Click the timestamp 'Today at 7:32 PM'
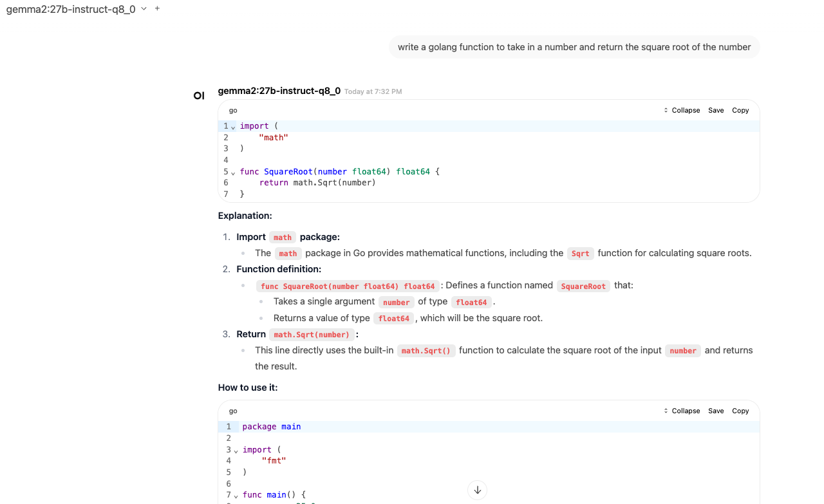 [373, 91]
